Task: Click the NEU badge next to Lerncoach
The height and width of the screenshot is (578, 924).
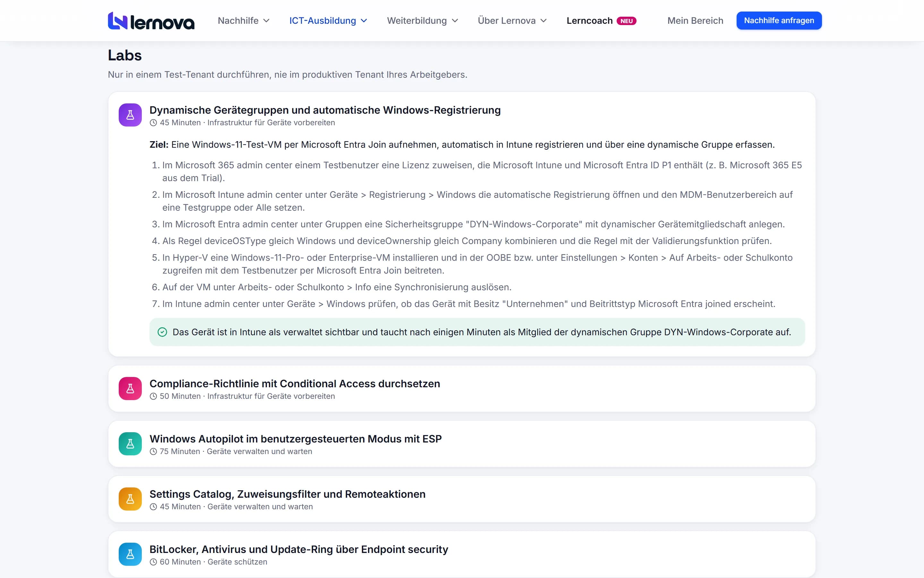Action: pyautogui.click(x=626, y=21)
